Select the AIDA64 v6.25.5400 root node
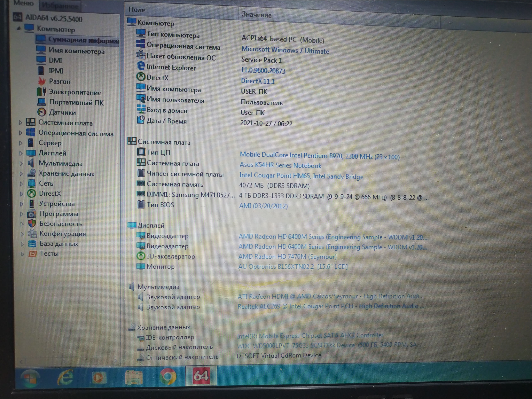This screenshot has width=532, height=399. (x=54, y=18)
